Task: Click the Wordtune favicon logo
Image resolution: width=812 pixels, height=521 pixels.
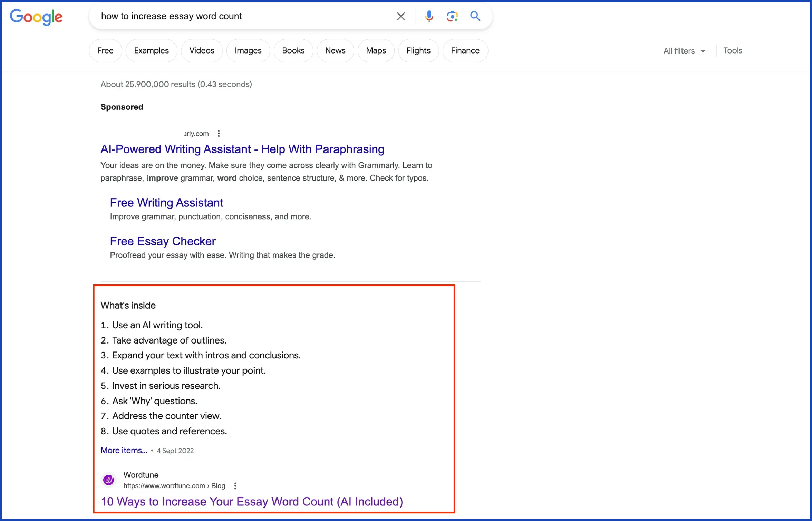Action: coord(109,480)
